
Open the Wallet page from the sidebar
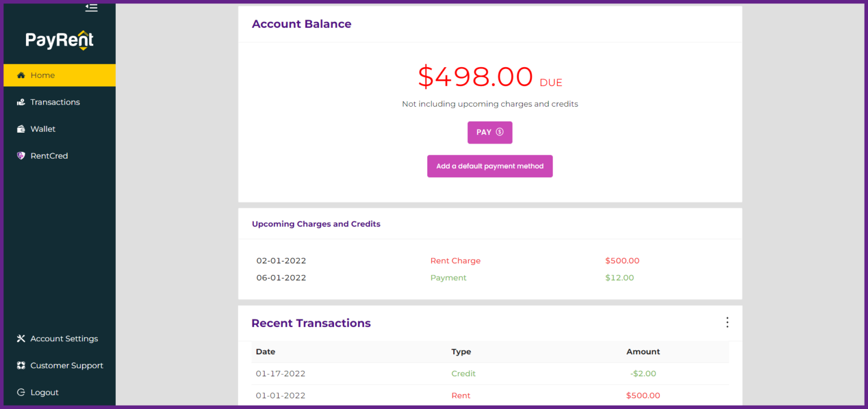tap(42, 128)
